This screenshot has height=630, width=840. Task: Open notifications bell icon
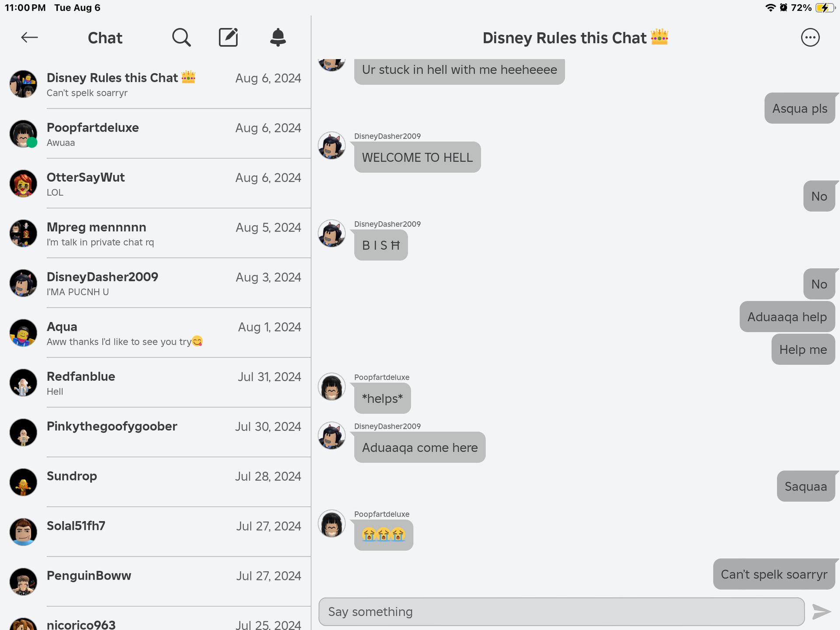(278, 38)
